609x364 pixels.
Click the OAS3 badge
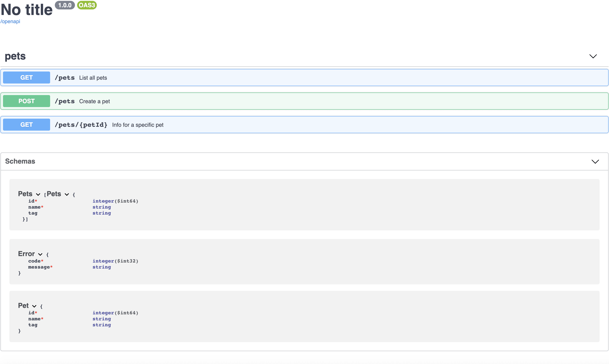(x=87, y=5)
